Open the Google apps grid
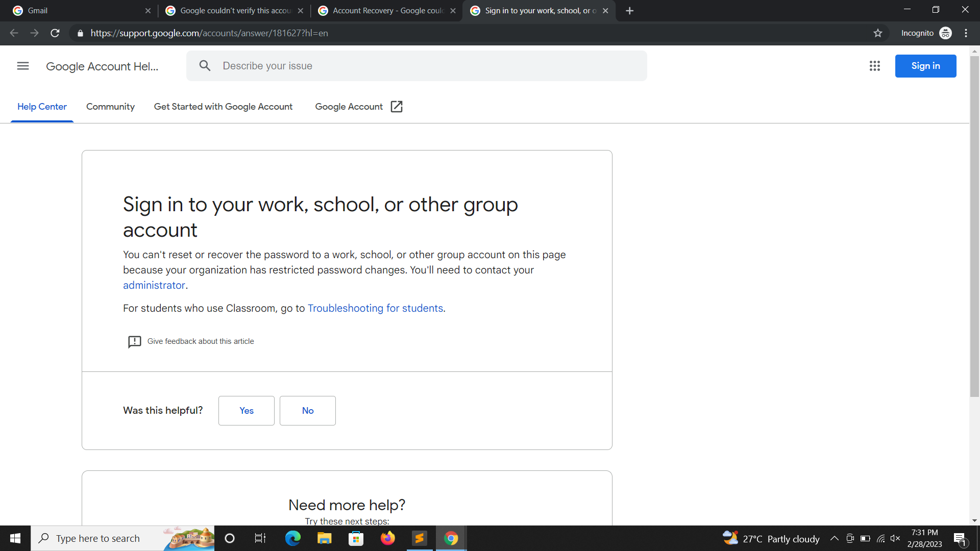Screen dimensions: 980x551 (x=874, y=66)
